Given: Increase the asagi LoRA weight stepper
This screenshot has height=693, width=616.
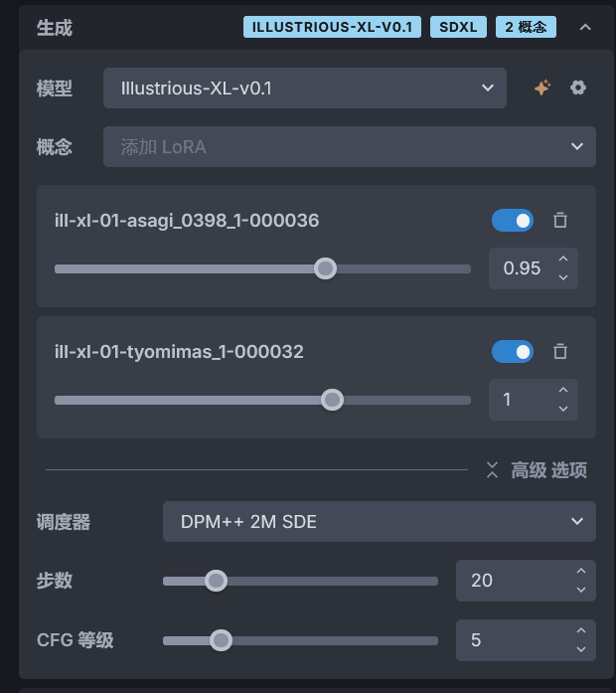Looking at the screenshot, I should click(563, 260).
